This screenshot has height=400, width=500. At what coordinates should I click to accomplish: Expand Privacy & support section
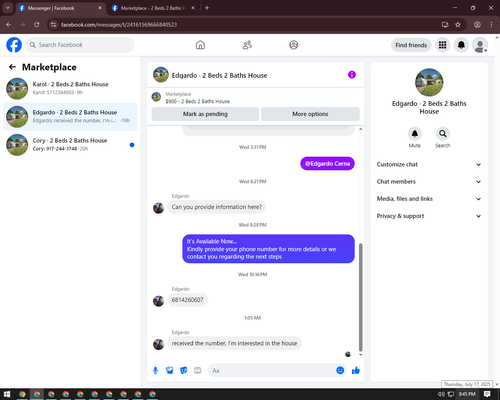tap(429, 216)
